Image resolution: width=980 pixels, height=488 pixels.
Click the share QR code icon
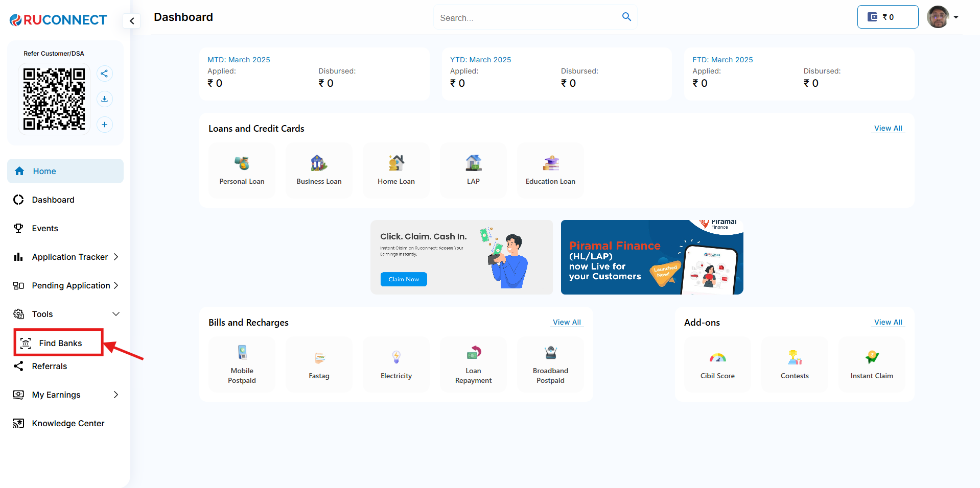(104, 74)
